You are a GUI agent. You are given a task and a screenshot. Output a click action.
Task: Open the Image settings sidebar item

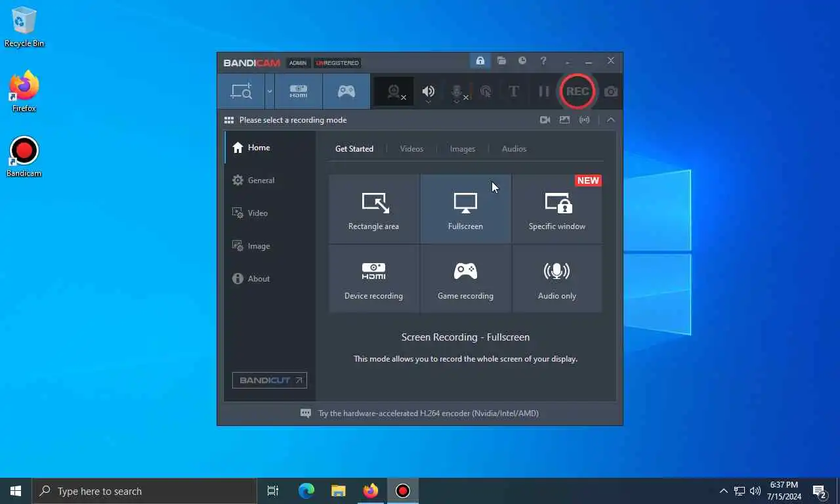(x=270, y=246)
